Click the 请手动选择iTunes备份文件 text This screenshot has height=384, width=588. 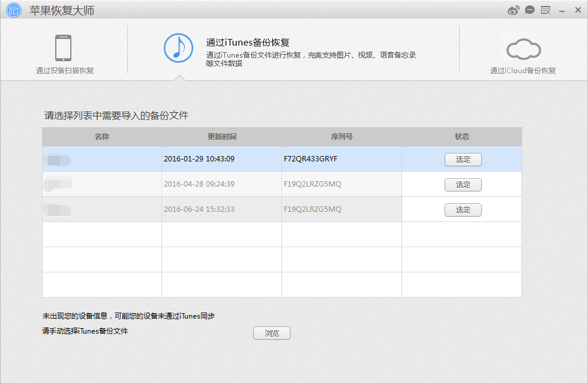coord(85,331)
